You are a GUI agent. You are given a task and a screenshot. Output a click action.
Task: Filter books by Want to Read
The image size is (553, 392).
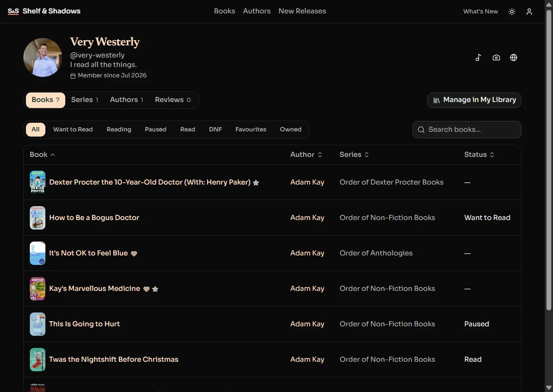click(x=73, y=130)
